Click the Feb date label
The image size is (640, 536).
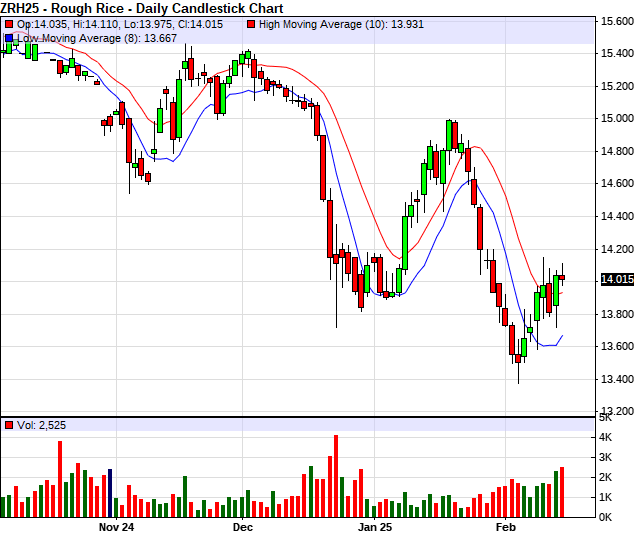point(506,526)
